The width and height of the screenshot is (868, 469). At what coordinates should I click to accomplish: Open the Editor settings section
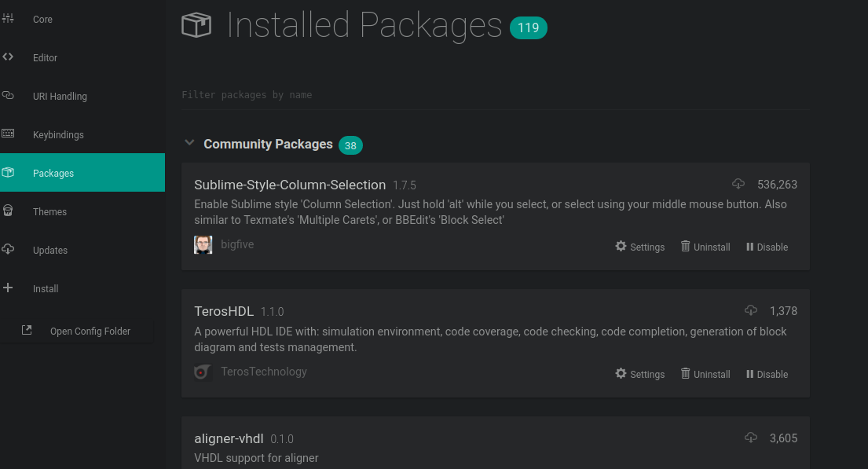coord(82,57)
